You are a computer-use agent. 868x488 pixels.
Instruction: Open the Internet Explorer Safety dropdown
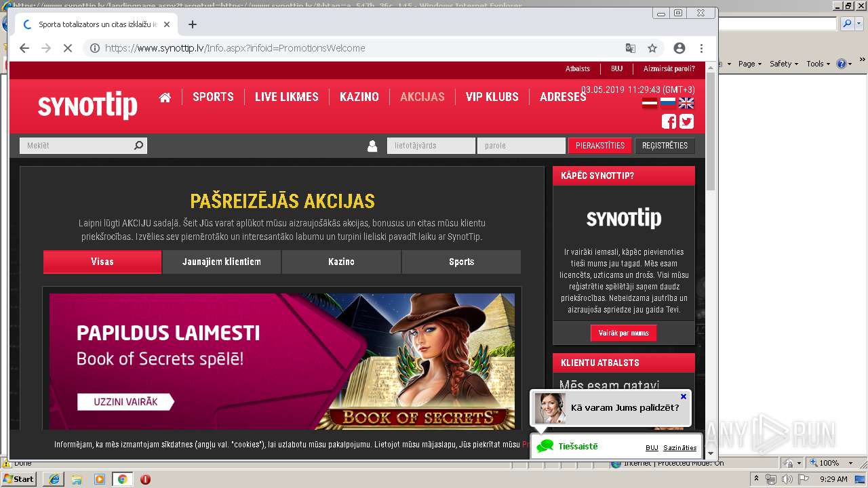[x=784, y=64]
